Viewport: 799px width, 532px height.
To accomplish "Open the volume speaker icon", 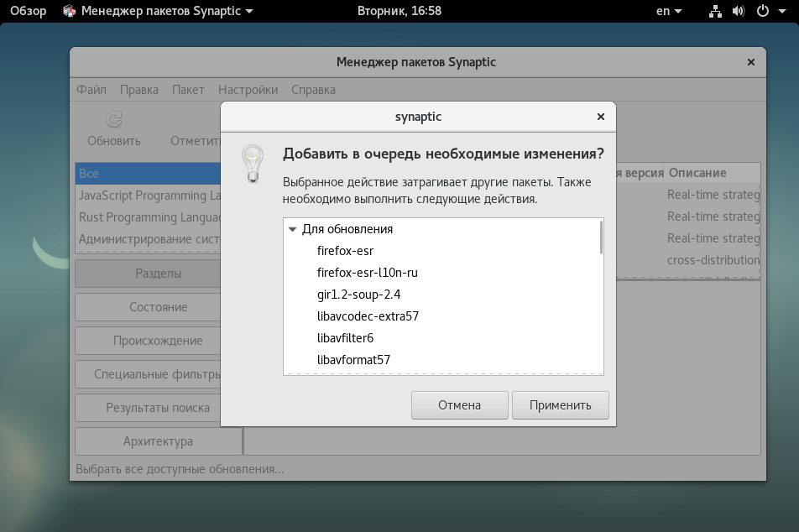I will coord(739,11).
